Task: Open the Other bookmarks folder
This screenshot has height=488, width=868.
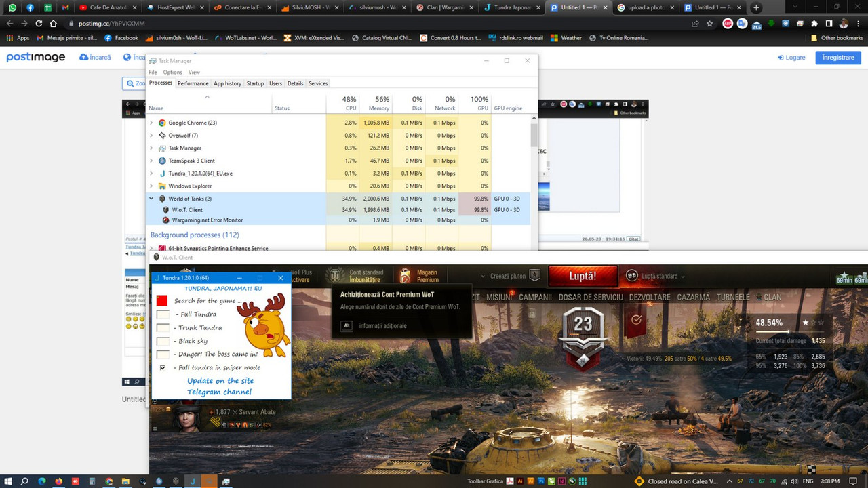Action: click(x=837, y=38)
